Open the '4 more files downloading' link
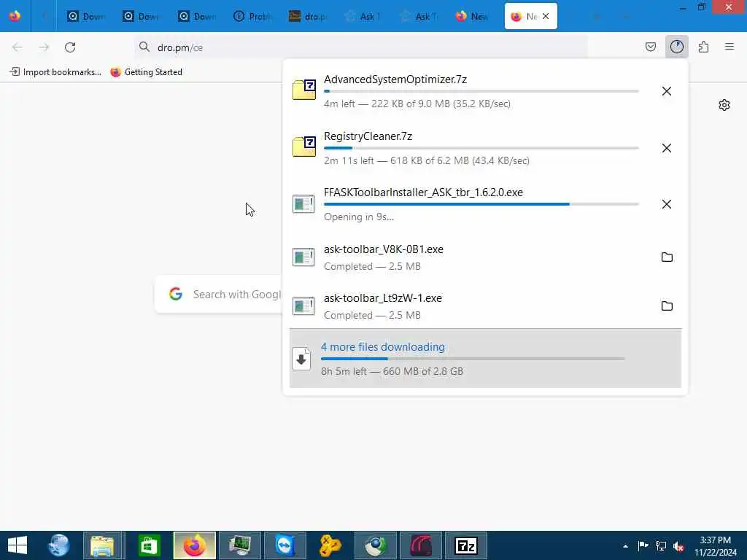This screenshot has height=560, width=747. (382, 347)
